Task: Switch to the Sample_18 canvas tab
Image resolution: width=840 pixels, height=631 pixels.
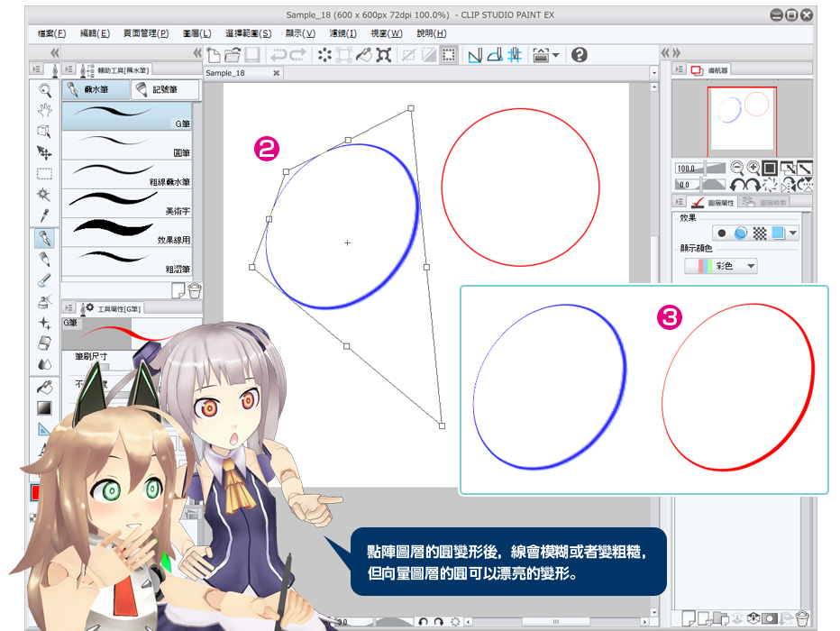Action: click(243, 73)
